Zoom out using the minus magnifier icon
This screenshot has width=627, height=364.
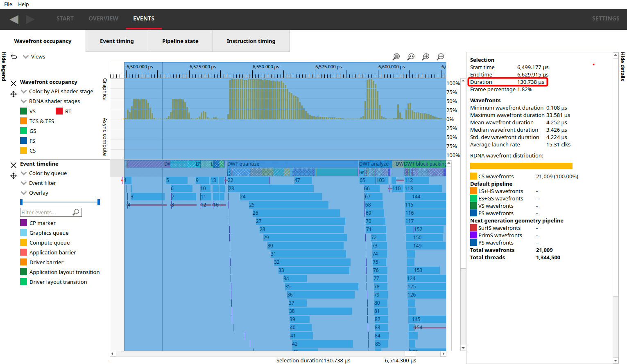point(440,57)
